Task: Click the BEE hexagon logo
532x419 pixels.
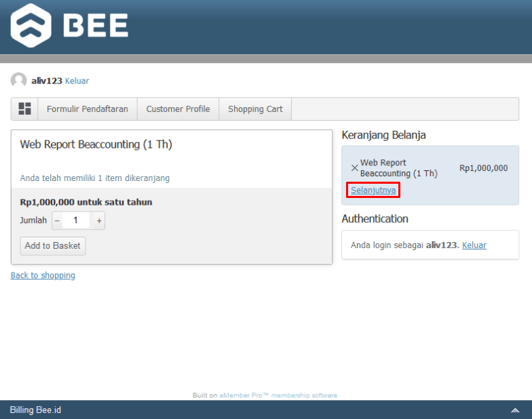Action: pos(31,26)
